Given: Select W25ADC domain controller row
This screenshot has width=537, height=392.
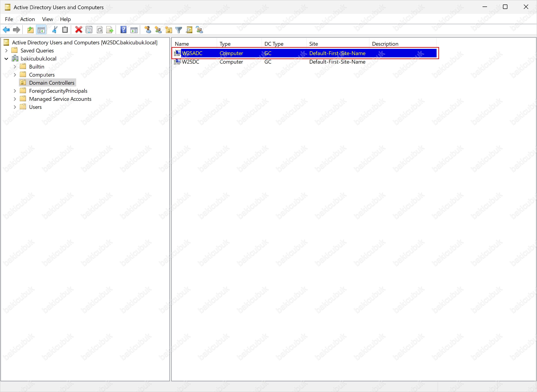Looking at the screenshot, I should click(305, 53).
